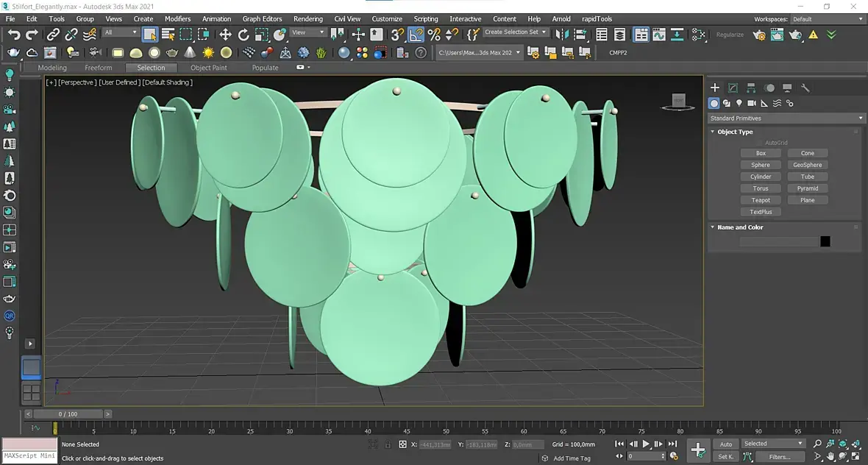Open the Modifiers menu
868x465 pixels.
pyautogui.click(x=178, y=19)
